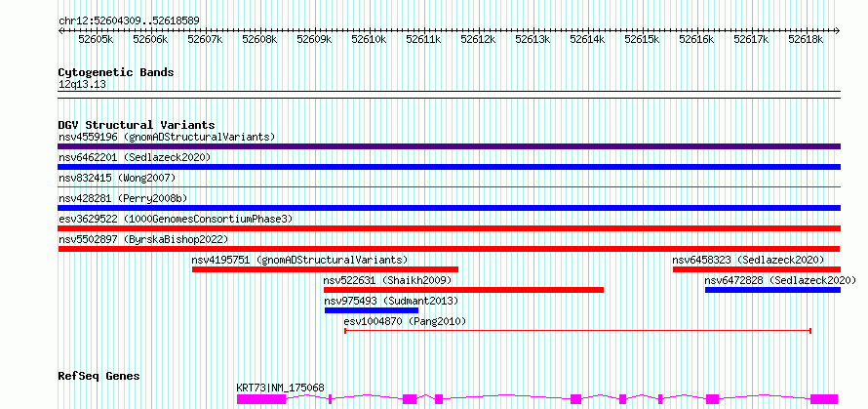The image size is (868, 409).
Task: Select the nsv5502897 ByrskaBishop2022 red bar
Action: [449, 249]
